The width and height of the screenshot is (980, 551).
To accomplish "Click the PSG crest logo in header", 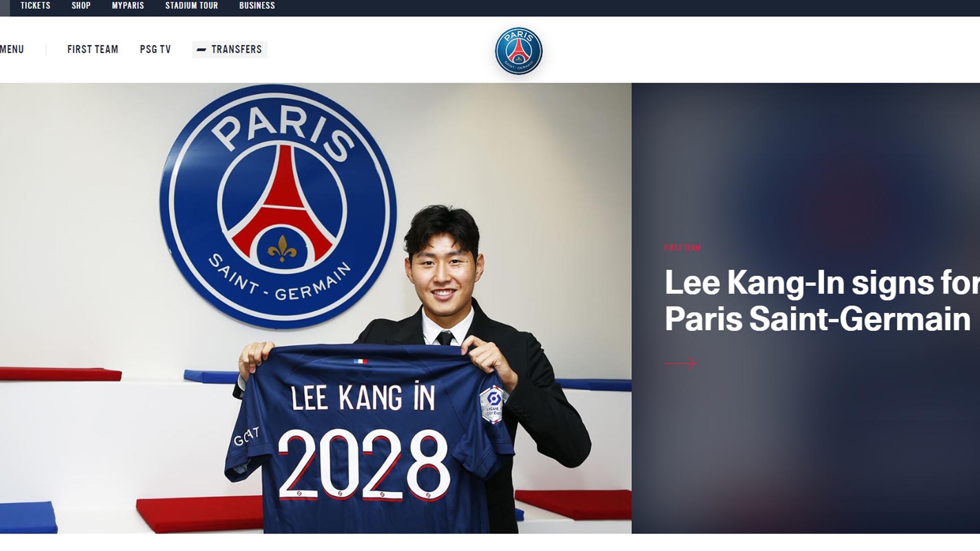I will tap(519, 51).
